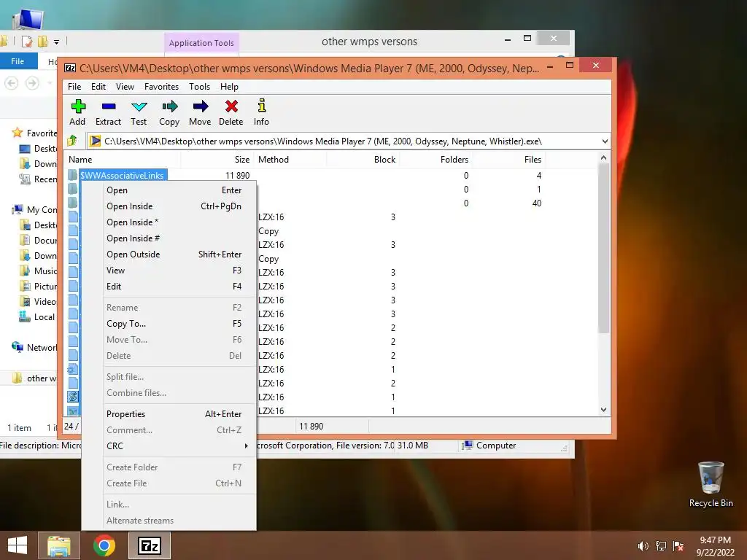This screenshot has height=560, width=747.
Task: Select Network in Explorer sidebar
Action: pyautogui.click(x=34, y=348)
